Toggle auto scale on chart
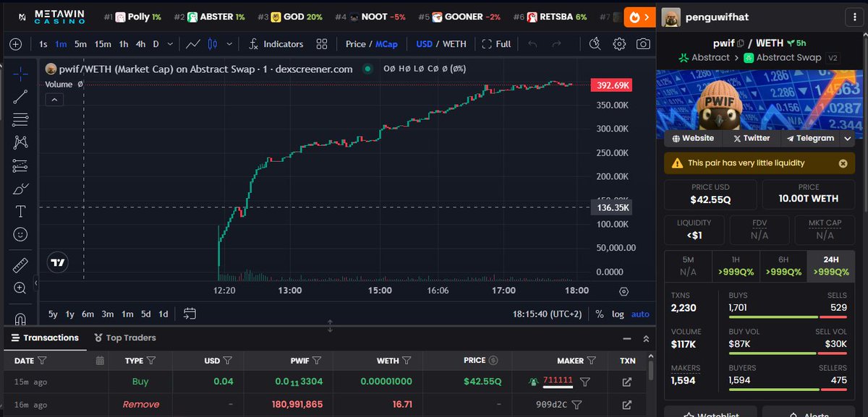868x417 pixels. (640, 314)
